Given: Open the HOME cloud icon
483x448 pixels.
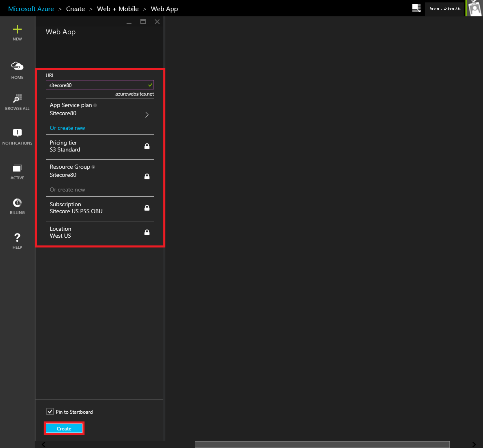Looking at the screenshot, I should click(x=17, y=66).
